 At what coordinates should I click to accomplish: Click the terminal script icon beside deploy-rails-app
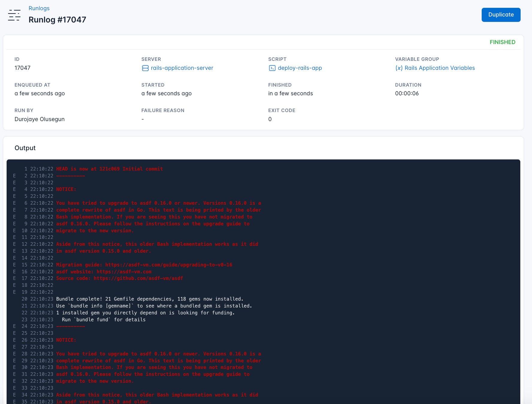coord(272,68)
